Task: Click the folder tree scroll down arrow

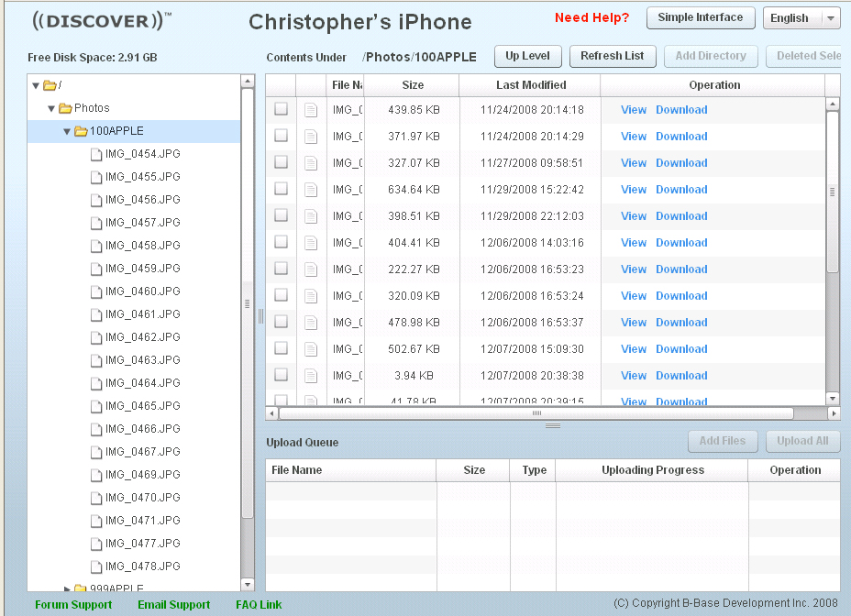Action: pyautogui.click(x=248, y=585)
